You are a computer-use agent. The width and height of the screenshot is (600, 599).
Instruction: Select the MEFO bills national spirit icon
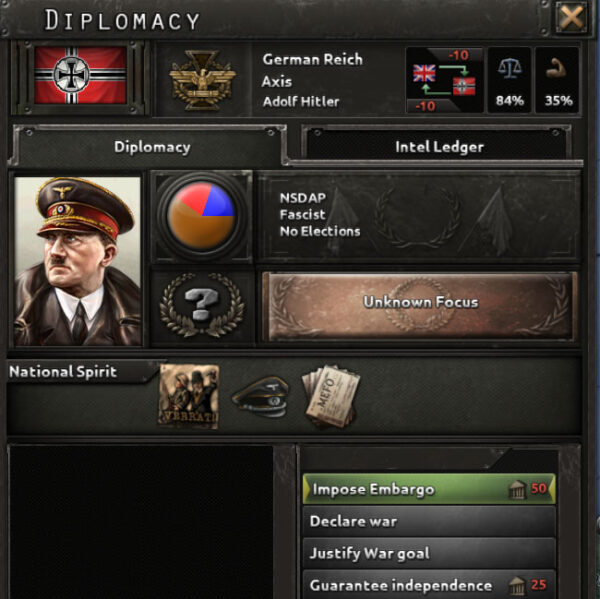[x=331, y=397]
